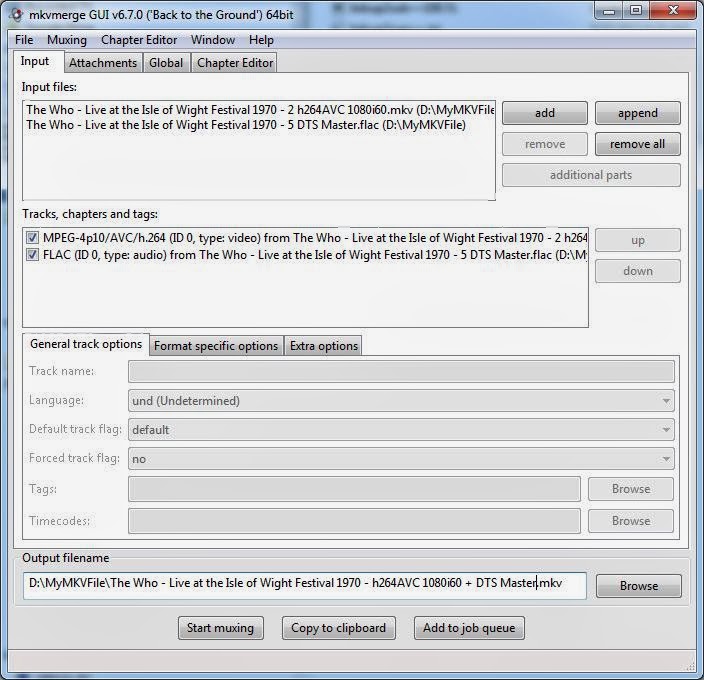Select the Extra options tab
The height and width of the screenshot is (680, 704).
tap(324, 346)
